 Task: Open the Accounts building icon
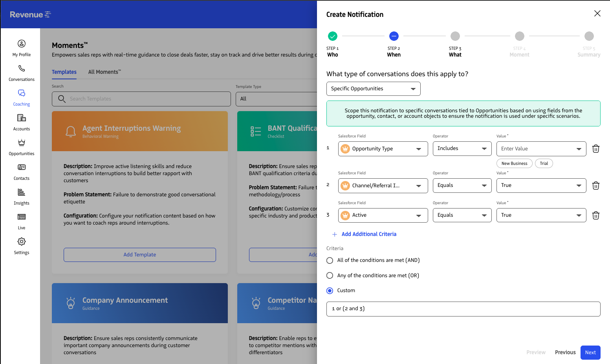point(22,118)
